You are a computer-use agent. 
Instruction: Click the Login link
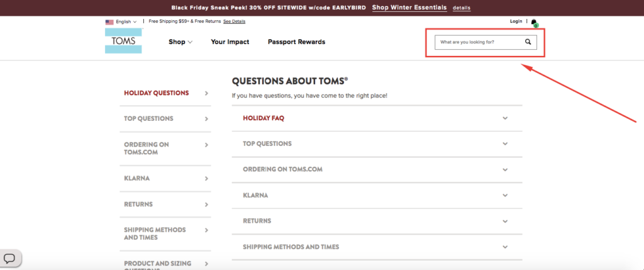click(516, 21)
